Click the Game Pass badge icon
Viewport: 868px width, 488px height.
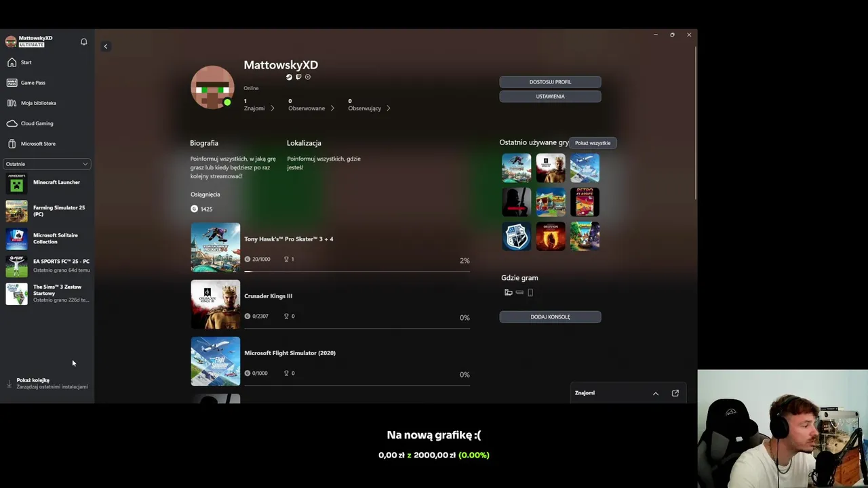pos(12,83)
